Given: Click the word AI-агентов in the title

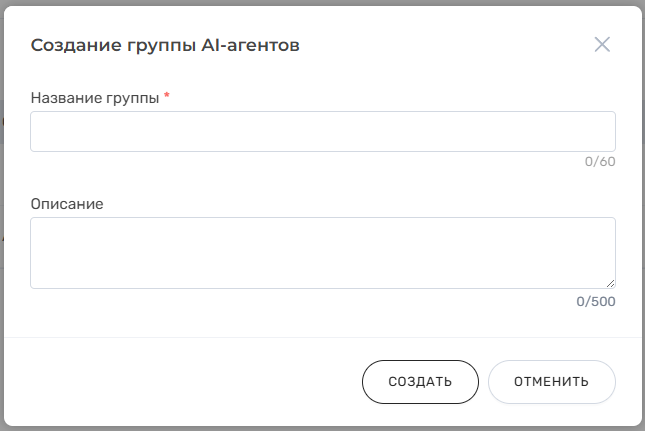Looking at the screenshot, I should coord(250,45).
